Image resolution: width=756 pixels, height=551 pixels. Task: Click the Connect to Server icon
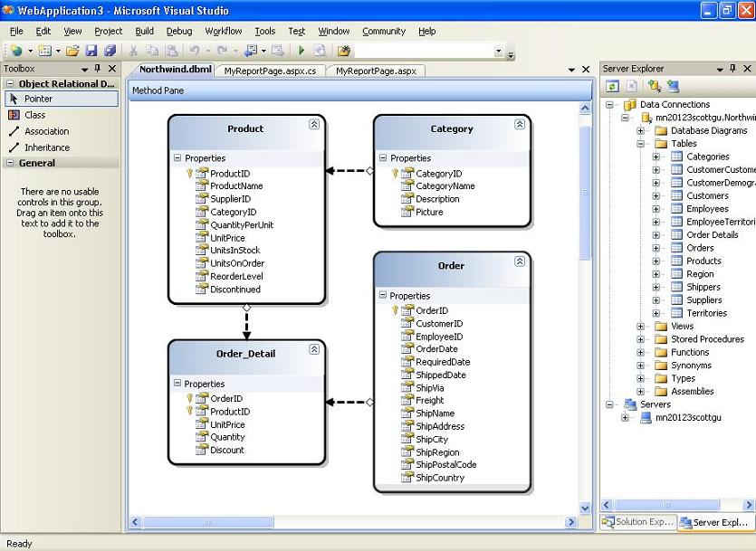[x=673, y=86]
